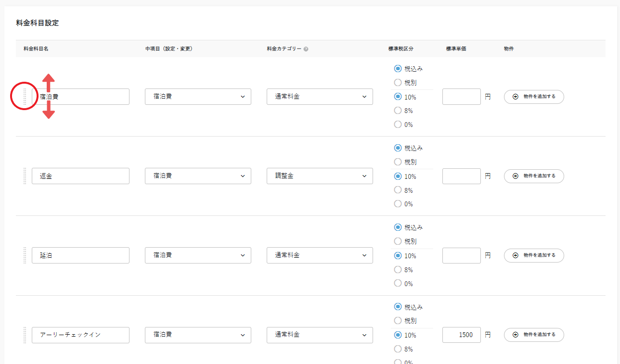Image resolution: width=620 pixels, height=364 pixels.
Task: Expand 料金カテゴリー dropdown in アーリーチェックイン row
Action: point(320,335)
